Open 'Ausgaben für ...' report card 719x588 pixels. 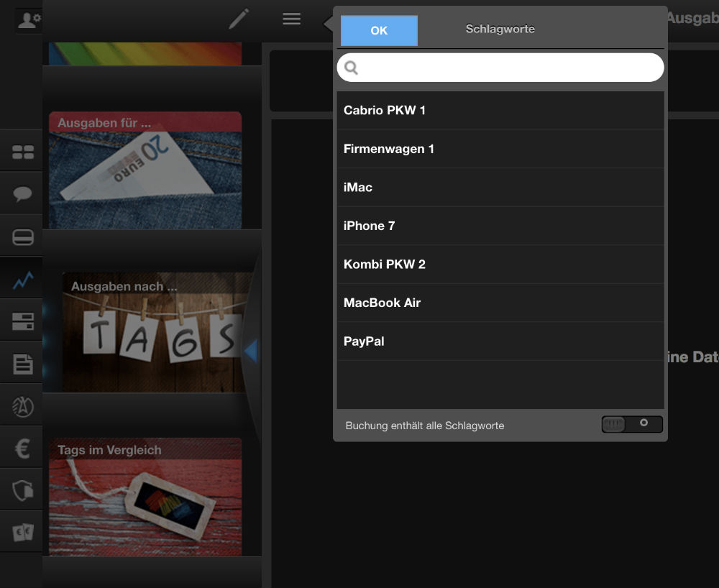coord(145,170)
